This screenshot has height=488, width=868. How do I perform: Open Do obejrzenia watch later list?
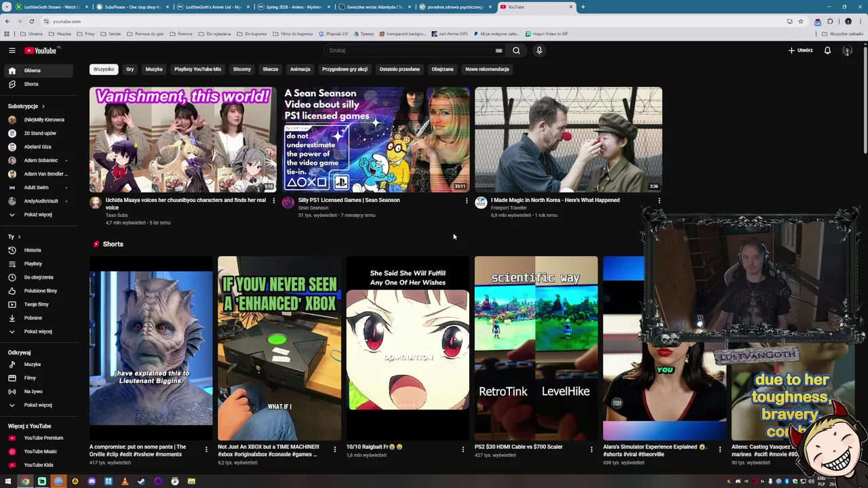(37, 277)
